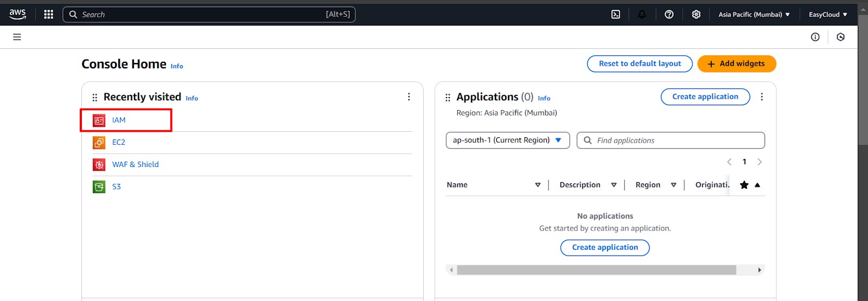The image size is (868, 301).
Task: Click the scrollbar left arrow in Applications
Action: click(x=451, y=270)
